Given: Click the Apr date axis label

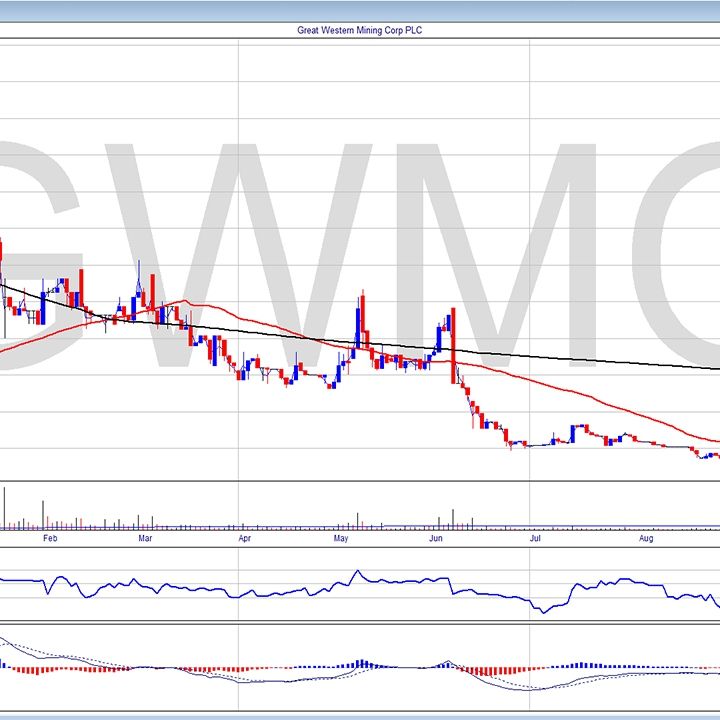Looking at the screenshot, I should point(245,538).
